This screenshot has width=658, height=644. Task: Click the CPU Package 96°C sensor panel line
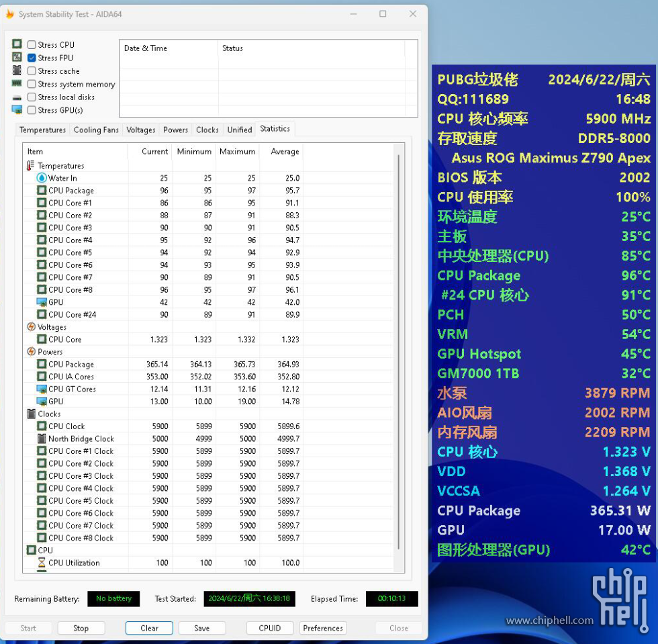[x=544, y=275]
